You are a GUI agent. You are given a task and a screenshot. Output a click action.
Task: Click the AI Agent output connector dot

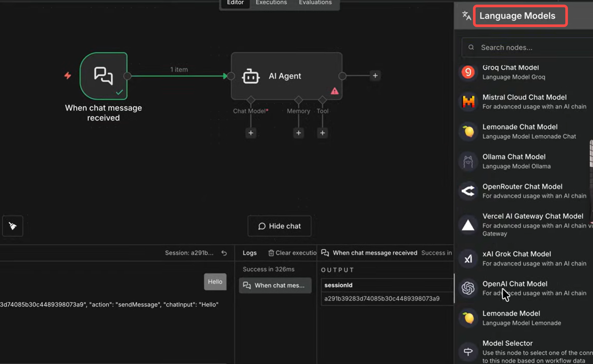342,76
